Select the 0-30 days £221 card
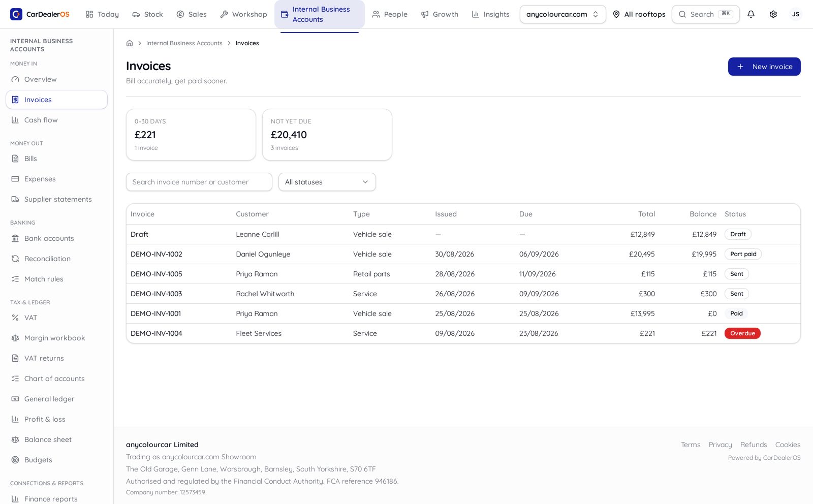Screen dimensions: 813x504 191,135
